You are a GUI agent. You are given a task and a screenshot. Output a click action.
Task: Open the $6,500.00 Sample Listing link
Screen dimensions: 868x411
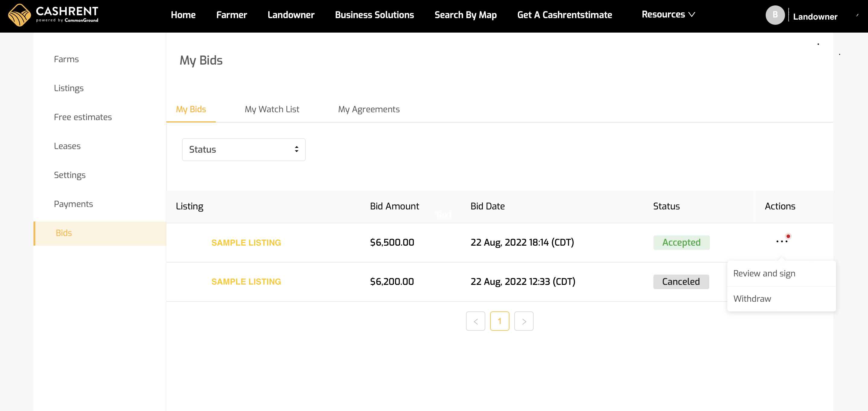(246, 243)
